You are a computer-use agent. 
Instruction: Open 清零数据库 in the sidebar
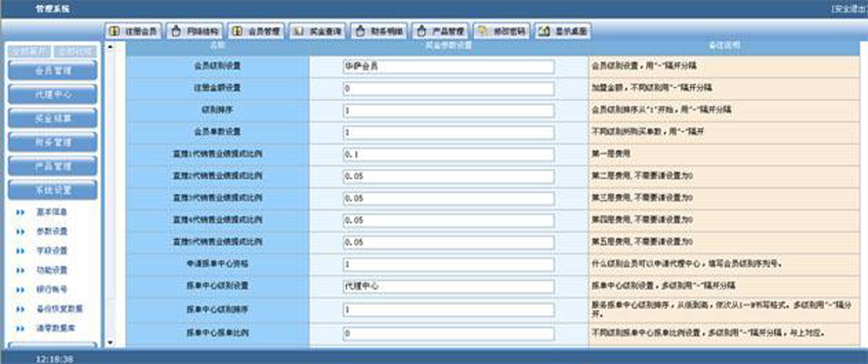[x=56, y=328]
